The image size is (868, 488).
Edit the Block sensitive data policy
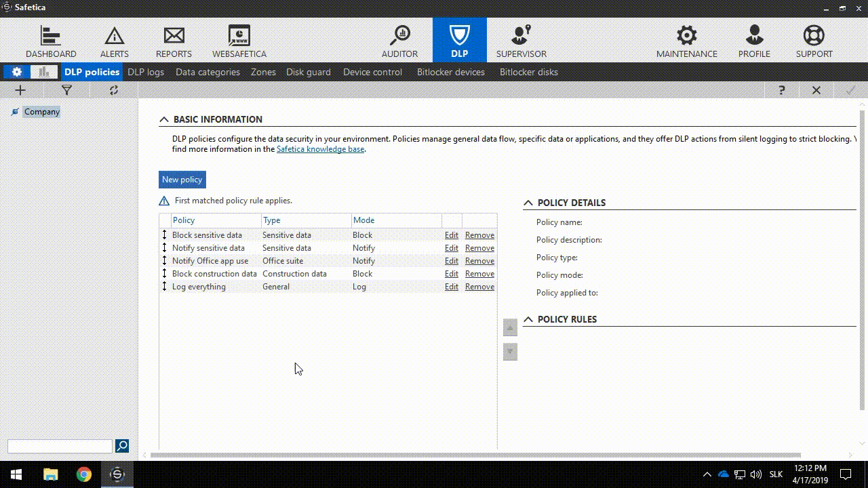(x=451, y=235)
